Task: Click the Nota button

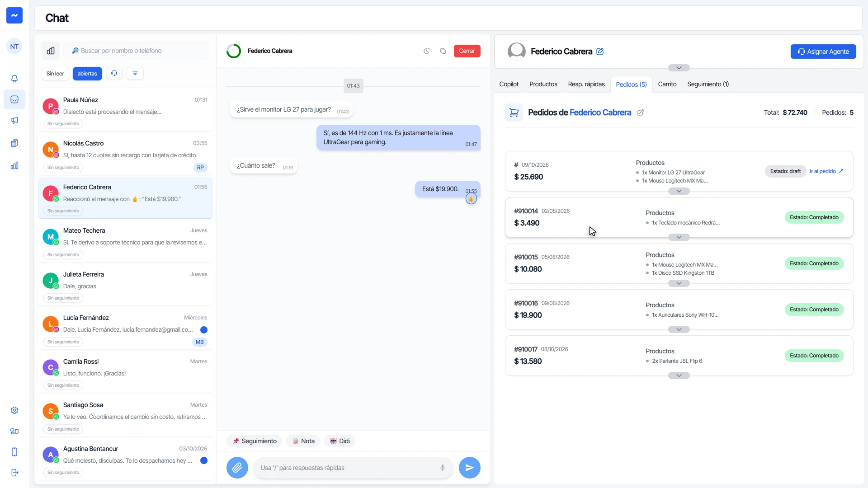Action: click(303, 441)
